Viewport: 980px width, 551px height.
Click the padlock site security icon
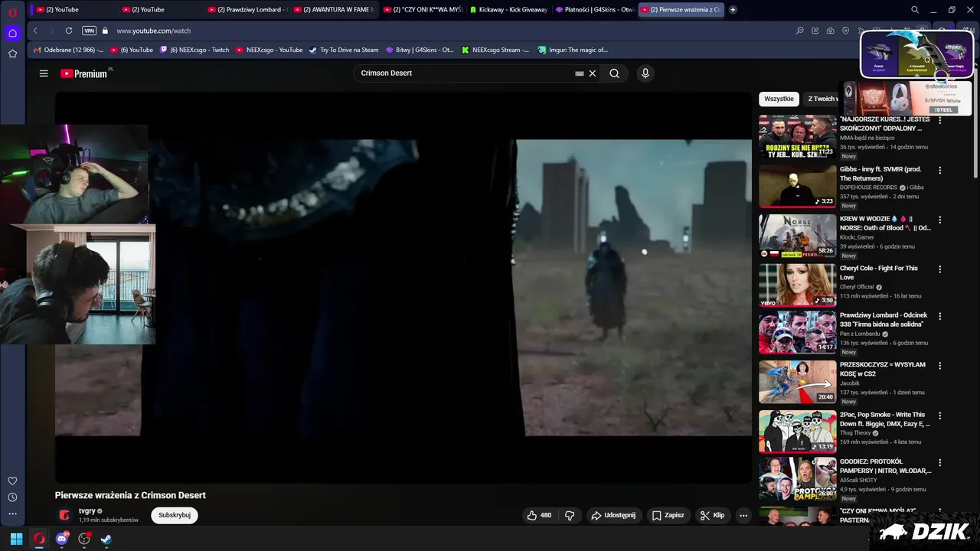[106, 31]
